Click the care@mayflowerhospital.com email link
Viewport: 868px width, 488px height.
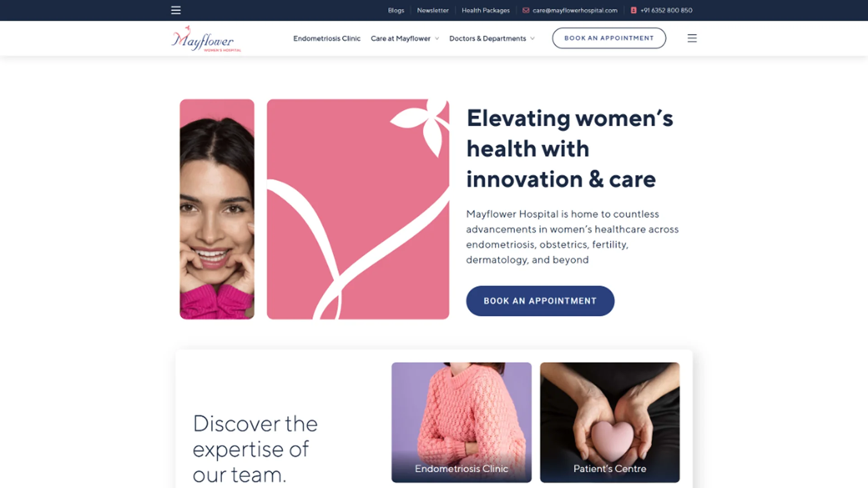click(575, 10)
